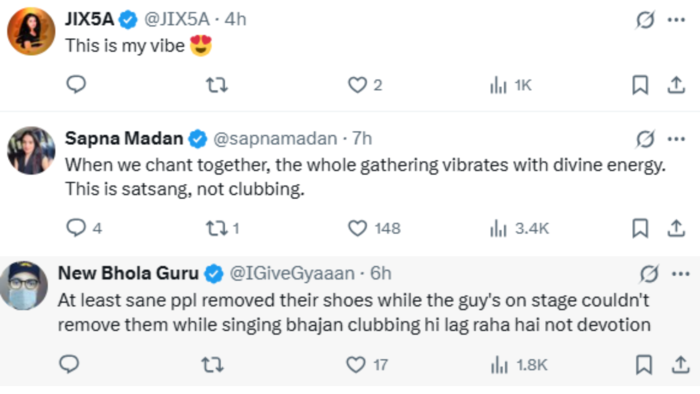Share New Bhola Guru's tweet
The height and width of the screenshot is (394, 700).
[x=680, y=365]
